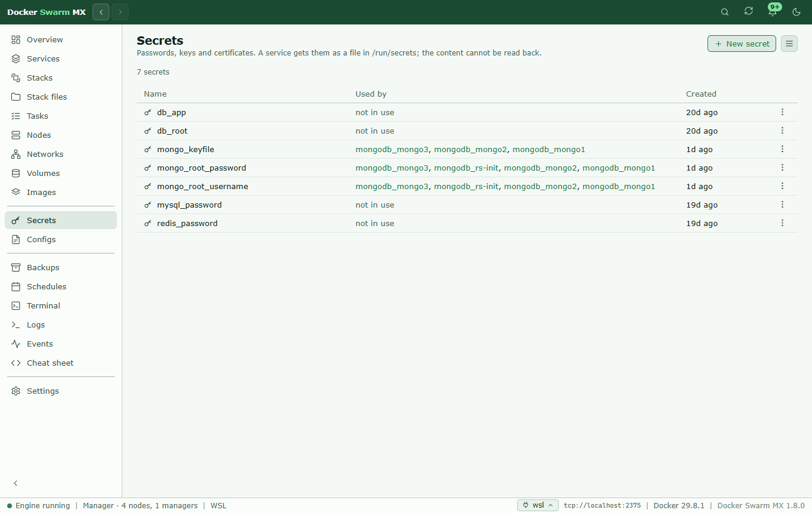This screenshot has height=513, width=812.
Task: Open the Overview page in the sidebar
Action: point(61,39)
